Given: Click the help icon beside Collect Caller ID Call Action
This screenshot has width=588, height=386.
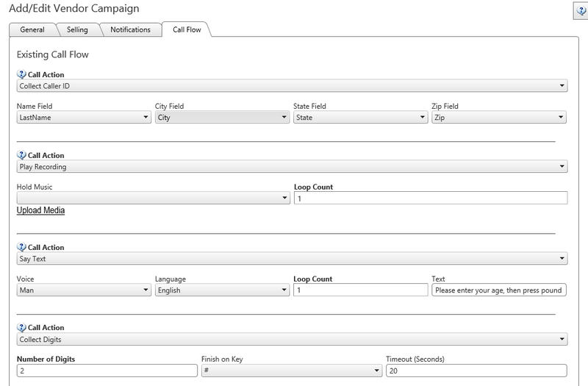Looking at the screenshot, I should [22, 74].
